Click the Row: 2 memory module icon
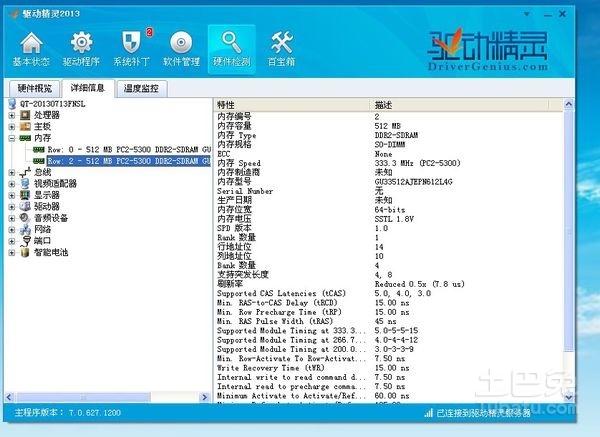This screenshot has height=437, width=600. pyautogui.click(x=39, y=161)
